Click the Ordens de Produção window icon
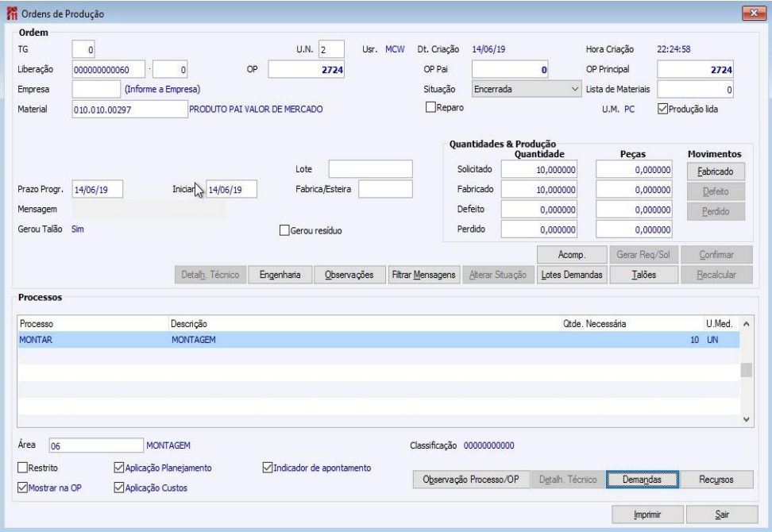772x532 pixels. pyautogui.click(x=12, y=13)
